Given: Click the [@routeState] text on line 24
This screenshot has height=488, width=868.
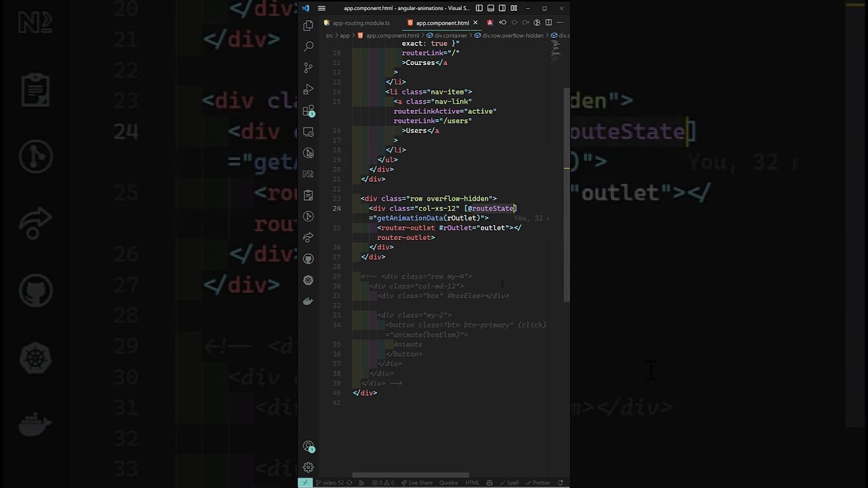Looking at the screenshot, I should [490, 208].
